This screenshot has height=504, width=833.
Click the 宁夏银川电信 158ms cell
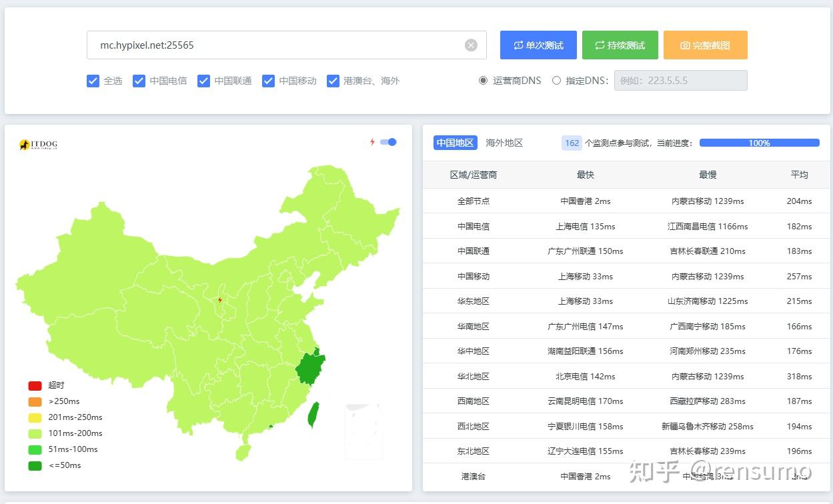click(x=586, y=427)
